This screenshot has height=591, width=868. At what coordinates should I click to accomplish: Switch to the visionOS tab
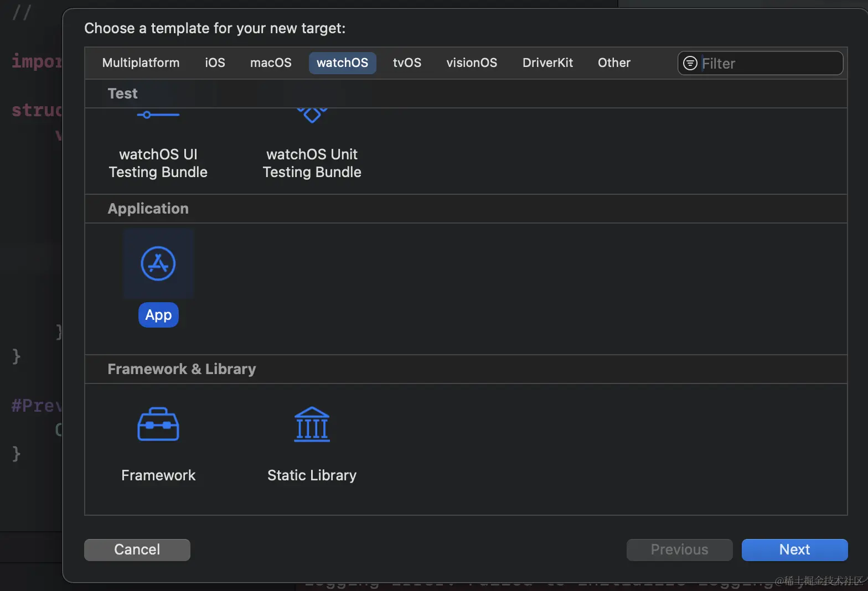click(472, 63)
